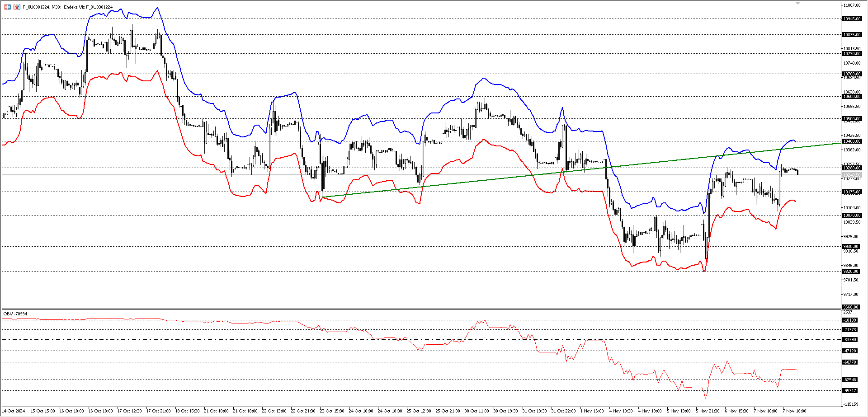This screenshot has height=417, width=868.
Task: Click the OBV level label -60770
Action: click(x=849, y=362)
